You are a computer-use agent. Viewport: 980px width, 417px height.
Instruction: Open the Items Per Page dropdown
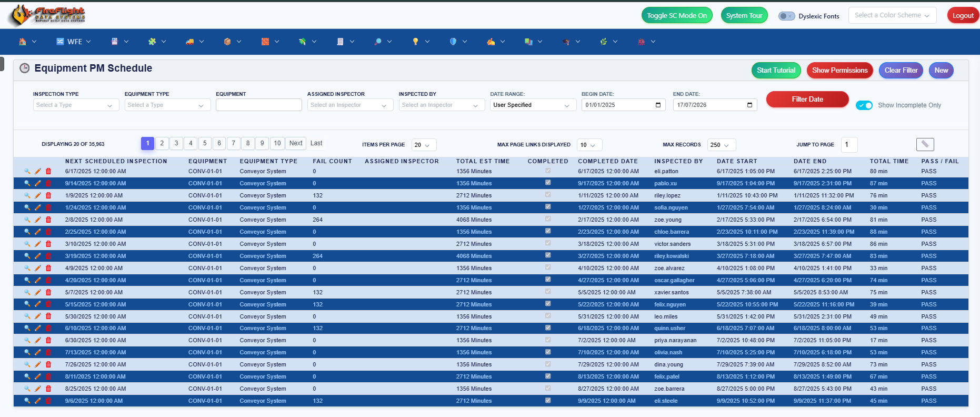point(424,145)
